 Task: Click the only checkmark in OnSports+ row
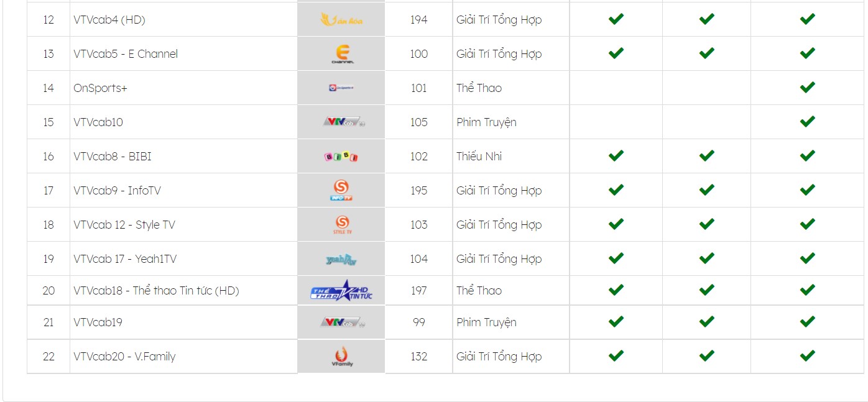coord(807,88)
